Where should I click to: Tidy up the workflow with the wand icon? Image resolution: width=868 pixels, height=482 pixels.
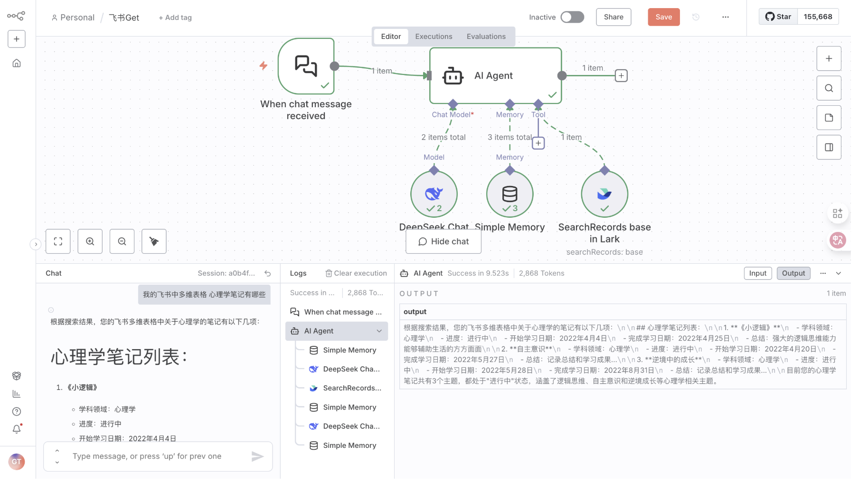tap(153, 241)
